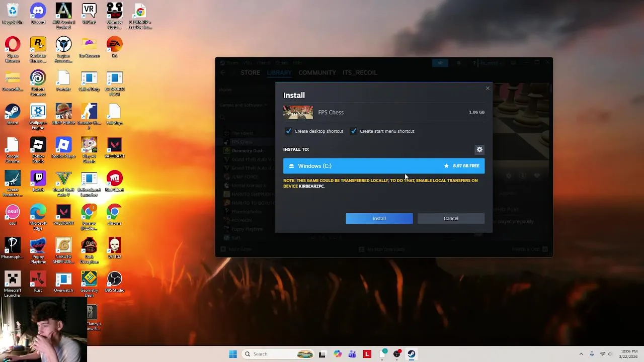Toggle Create desktop shortcut checkbox
The width and height of the screenshot is (644, 362).
point(288,131)
